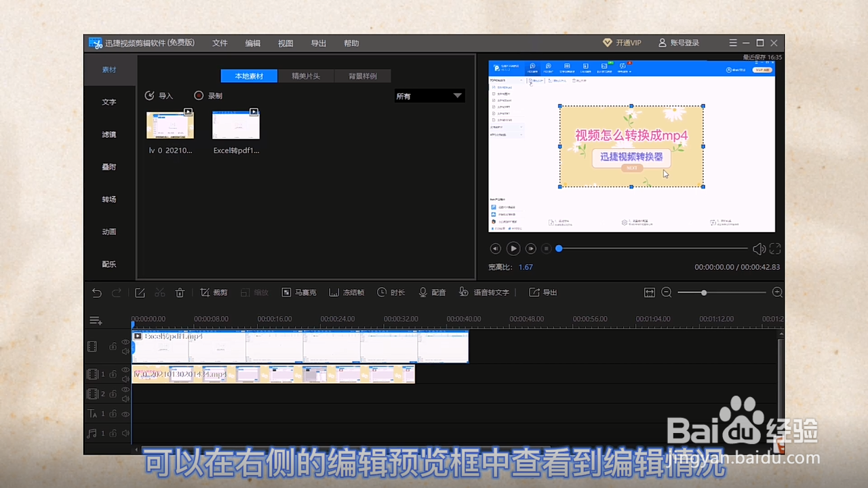
Task: Click the 账号登录 login button
Action: point(678,43)
